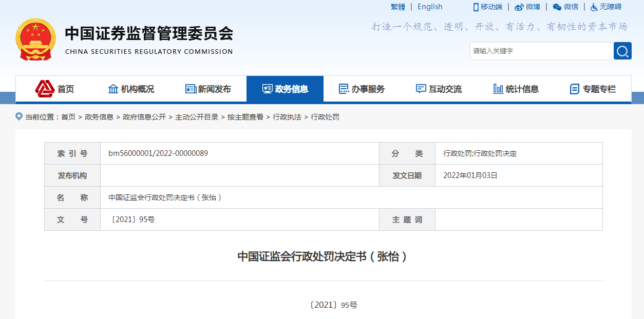The width and height of the screenshot is (644, 319).
Task: Open the 机构概况 menu
Action: point(131,89)
